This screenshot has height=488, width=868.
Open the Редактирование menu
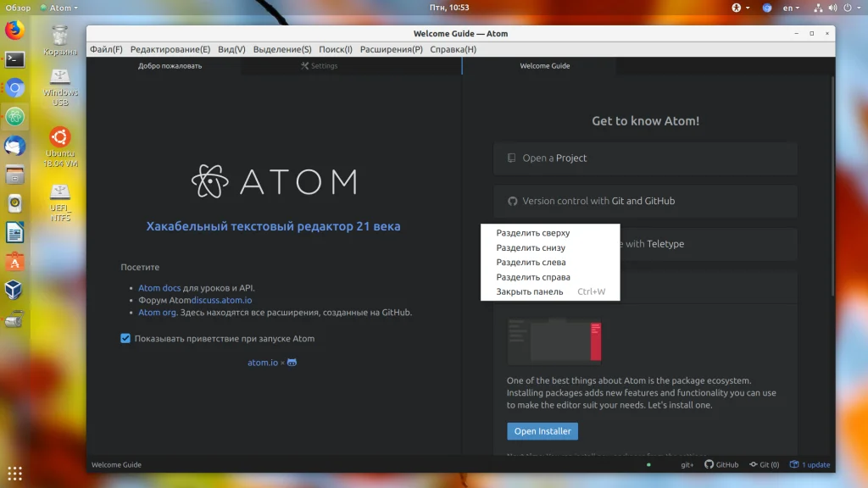click(x=170, y=49)
